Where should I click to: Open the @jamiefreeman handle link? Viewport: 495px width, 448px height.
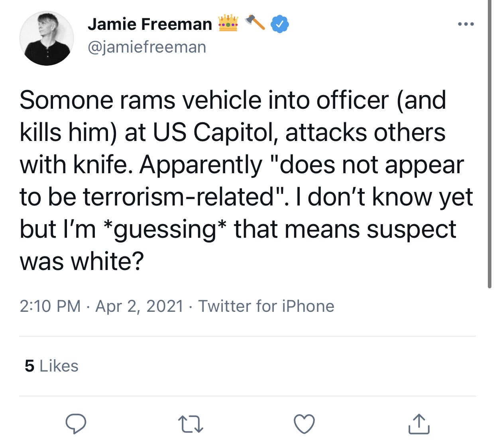(147, 47)
